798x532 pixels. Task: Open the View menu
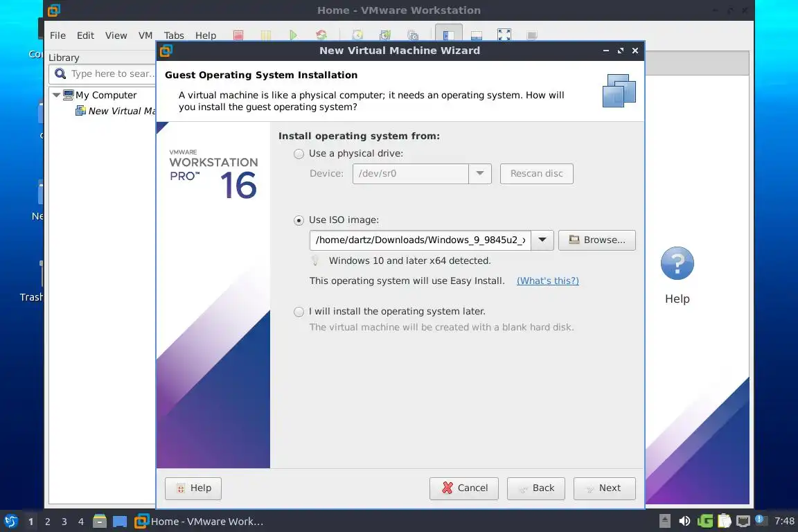pos(116,35)
